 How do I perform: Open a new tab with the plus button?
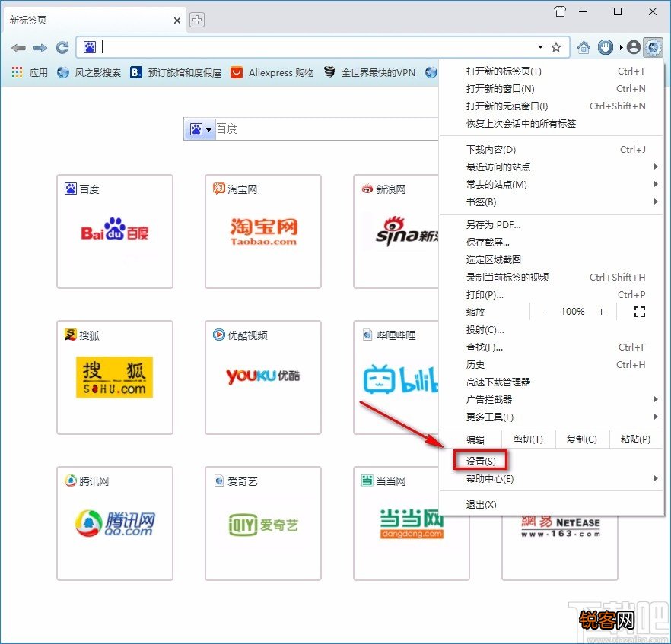pos(197,20)
